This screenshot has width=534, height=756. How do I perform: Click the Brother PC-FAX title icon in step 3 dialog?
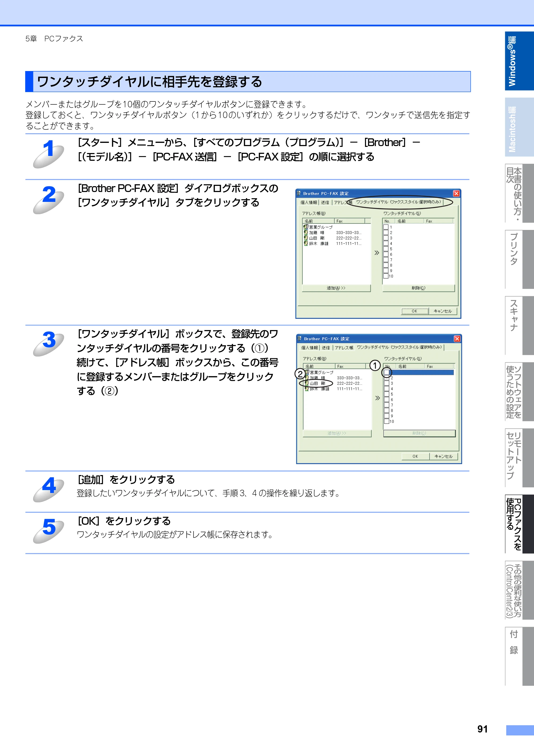pyautogui.click(x=300, y=339)
